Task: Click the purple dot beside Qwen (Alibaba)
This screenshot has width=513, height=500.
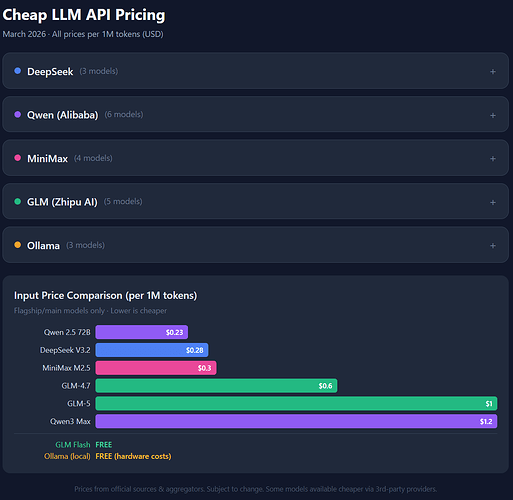Action: tap(18, 114)
